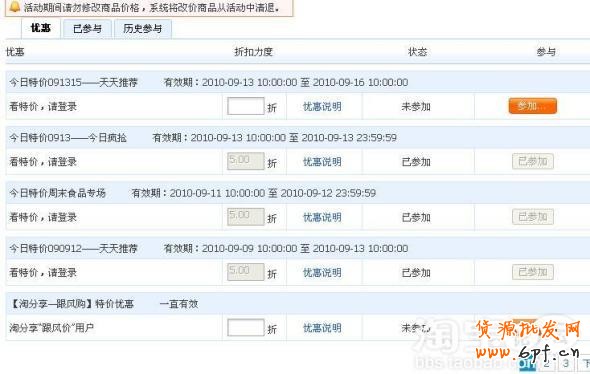The height and width of the screenshot is (374, 590).
Task: Click discount input field for 今日特价091315
Action: [246, 106]
